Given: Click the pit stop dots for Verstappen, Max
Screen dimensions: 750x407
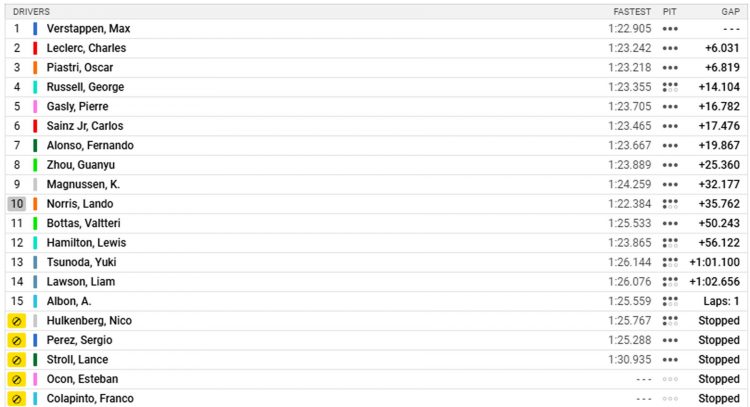Looking at the screenshot, I should pos(670,29).
